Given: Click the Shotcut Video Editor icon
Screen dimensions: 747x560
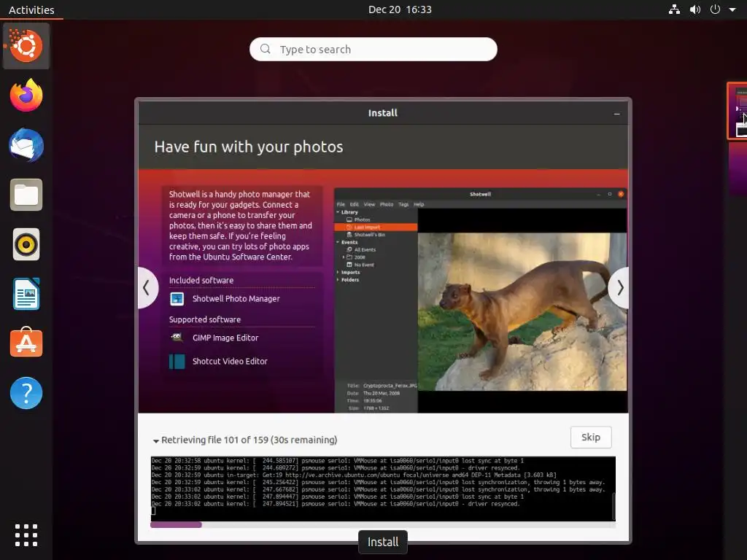Looking at the screenshot, I should point(177,362).
